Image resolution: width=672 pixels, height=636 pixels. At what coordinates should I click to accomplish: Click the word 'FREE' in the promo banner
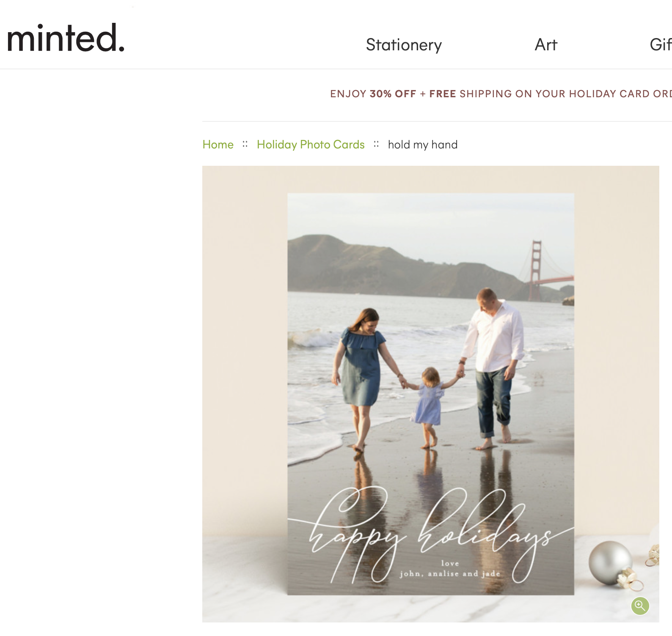442,94
